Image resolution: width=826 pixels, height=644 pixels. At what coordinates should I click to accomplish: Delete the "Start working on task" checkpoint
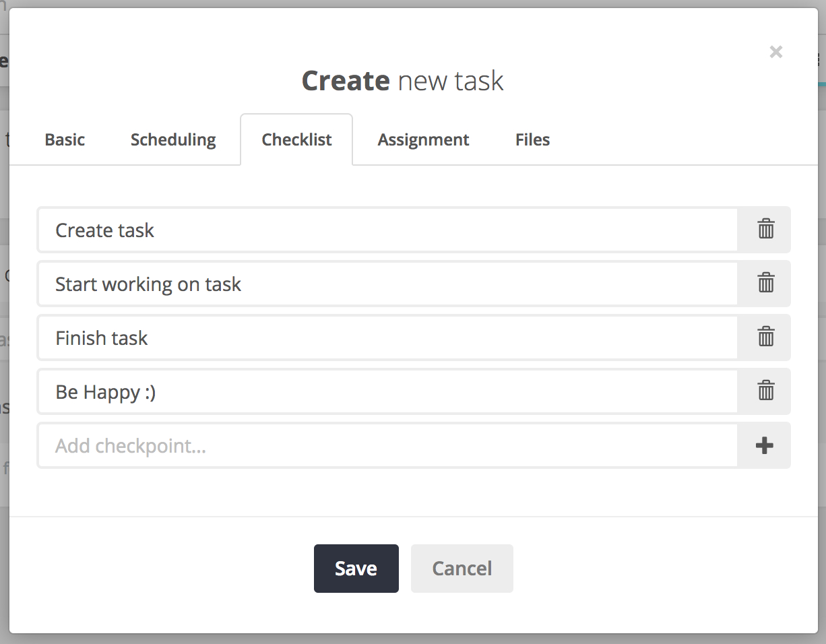pos(764,284)
